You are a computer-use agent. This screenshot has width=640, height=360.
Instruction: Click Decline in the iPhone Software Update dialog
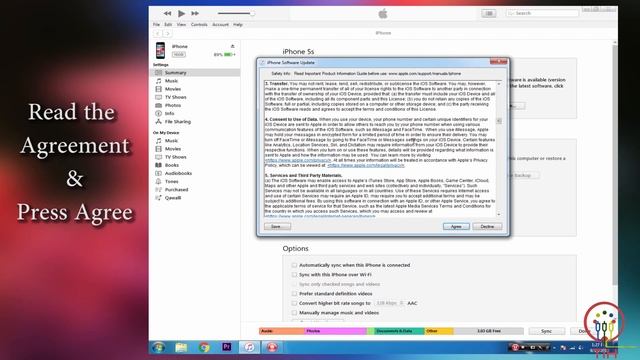[x=487, y=227]
